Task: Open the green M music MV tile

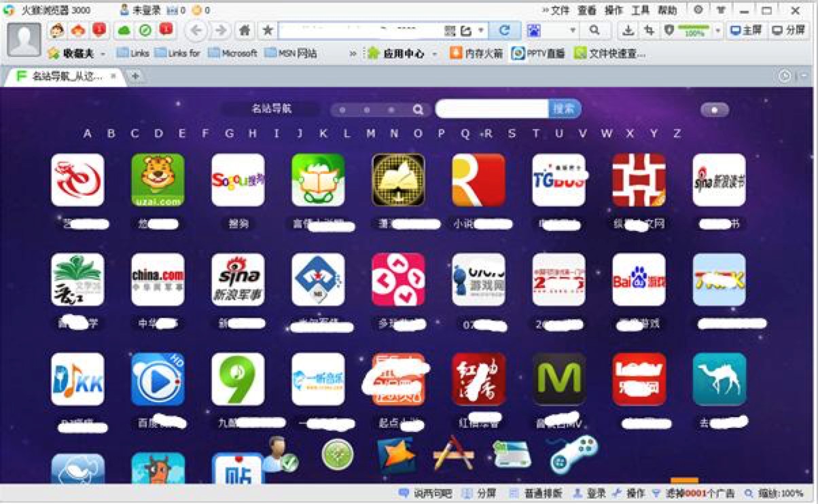Action: click(558, 379)
